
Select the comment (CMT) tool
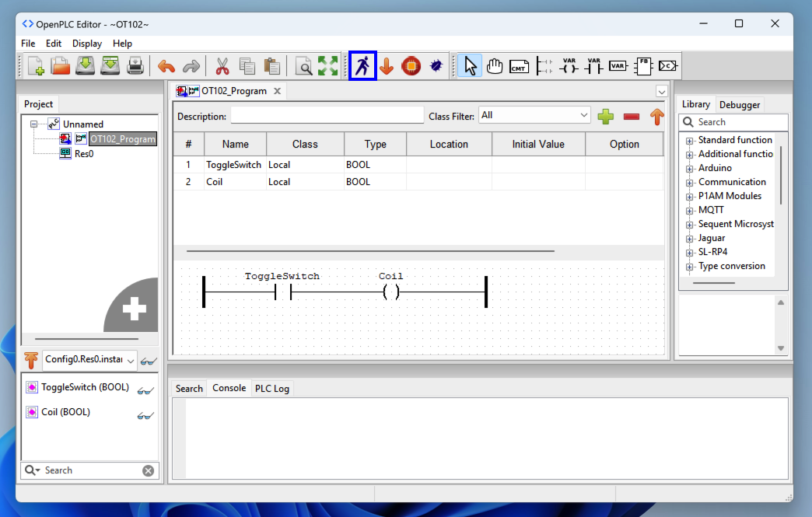[x=519, y=67]
